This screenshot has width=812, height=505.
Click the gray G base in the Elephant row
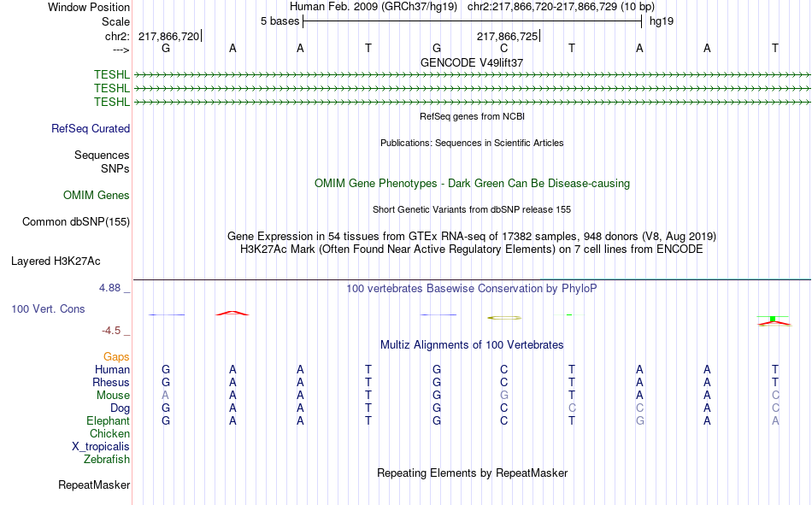pyautogui.click(x=640, y=420)
